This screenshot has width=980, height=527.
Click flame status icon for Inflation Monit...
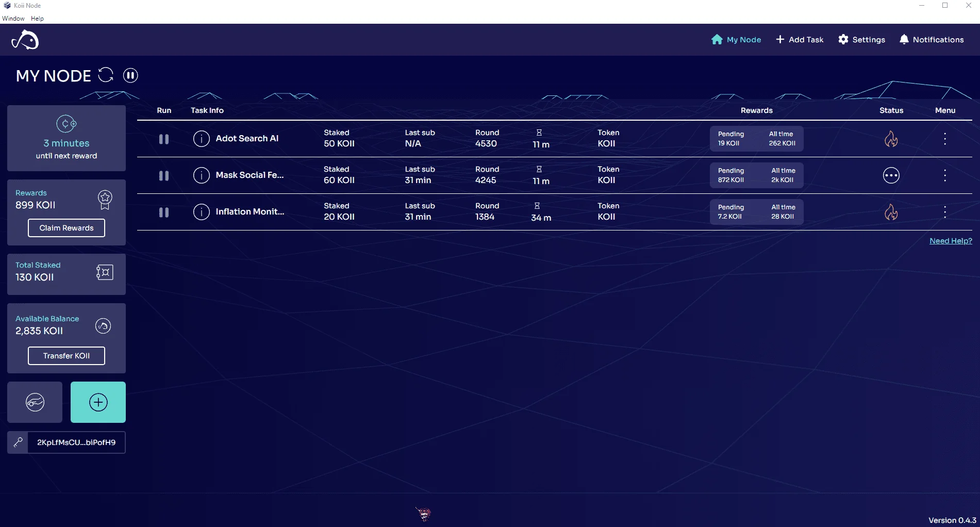point(891,212)
